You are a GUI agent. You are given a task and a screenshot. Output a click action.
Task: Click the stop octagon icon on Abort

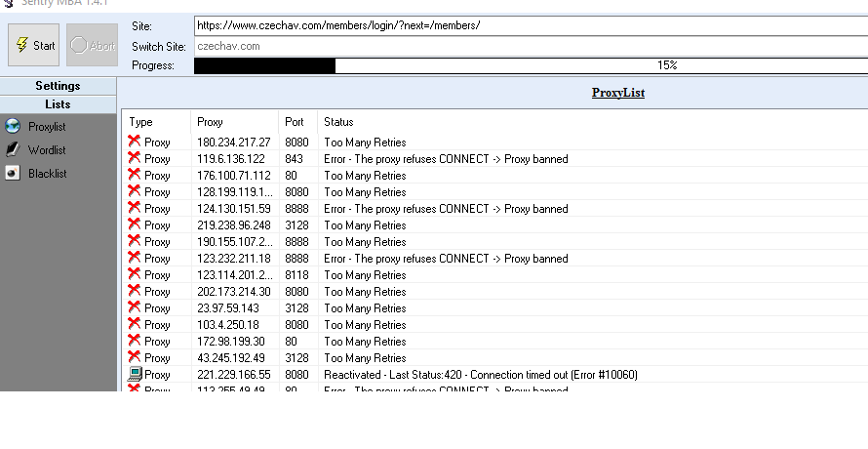click(x=79, y=45)
